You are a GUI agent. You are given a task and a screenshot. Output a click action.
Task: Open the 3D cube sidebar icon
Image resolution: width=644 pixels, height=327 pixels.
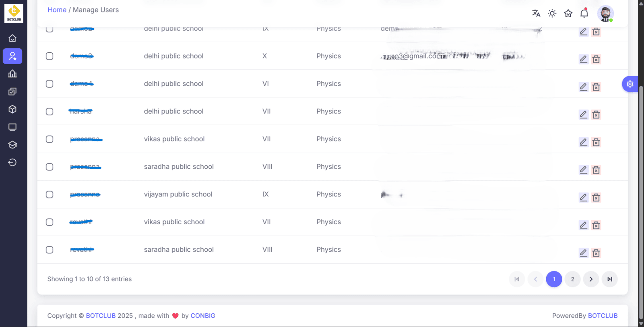(x=12, y=109)
